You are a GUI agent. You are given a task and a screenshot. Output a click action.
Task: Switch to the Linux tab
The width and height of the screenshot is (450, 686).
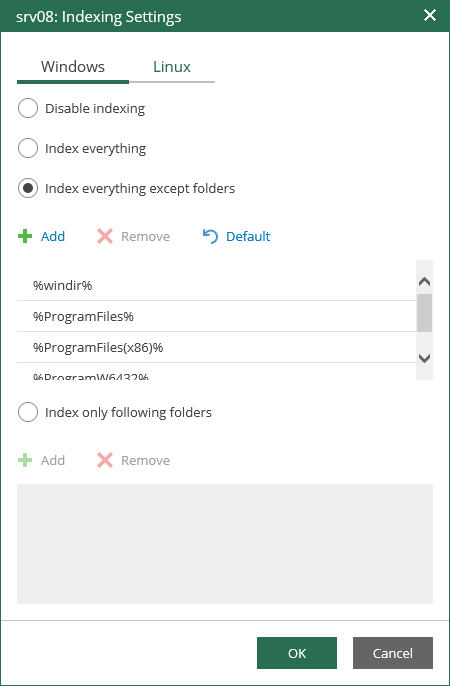(x=172, y=67)
